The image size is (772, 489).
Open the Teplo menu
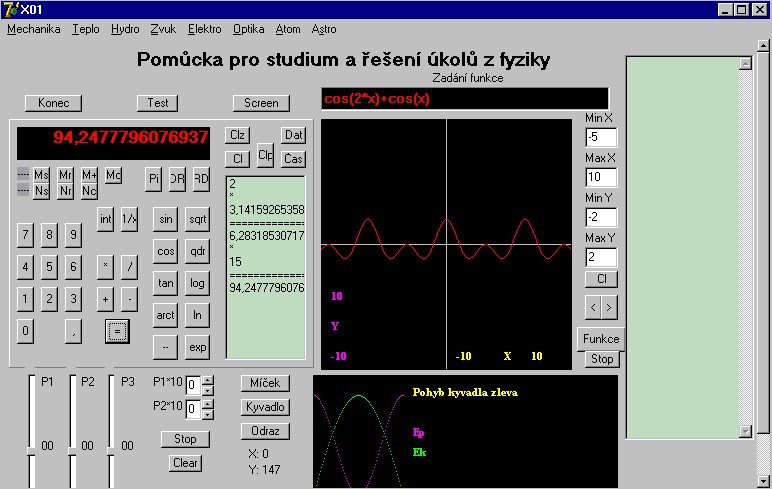pyautogui.click(x=86, y=29)
